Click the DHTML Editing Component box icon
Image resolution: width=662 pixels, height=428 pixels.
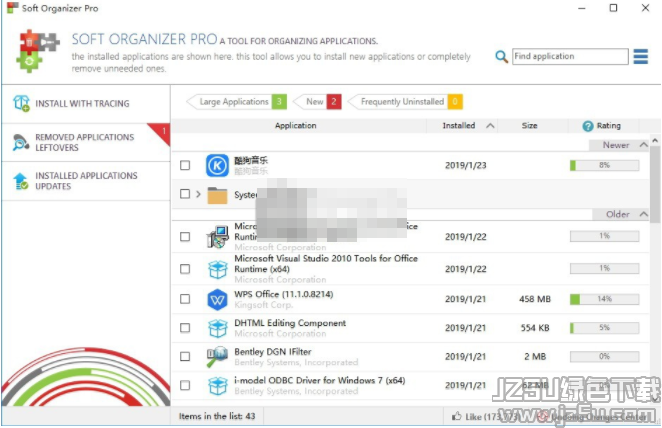[x=218, y=328]
